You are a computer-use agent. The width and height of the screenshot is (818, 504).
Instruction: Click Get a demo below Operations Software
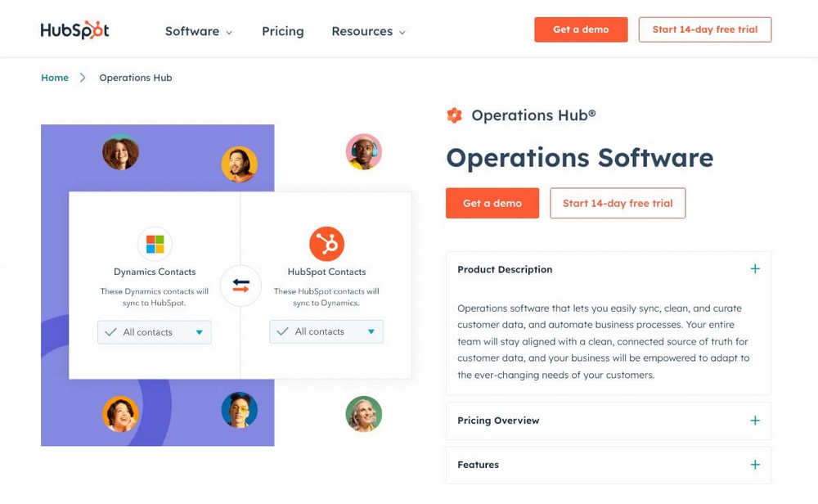pyautogui.click(x=492, y=203)
